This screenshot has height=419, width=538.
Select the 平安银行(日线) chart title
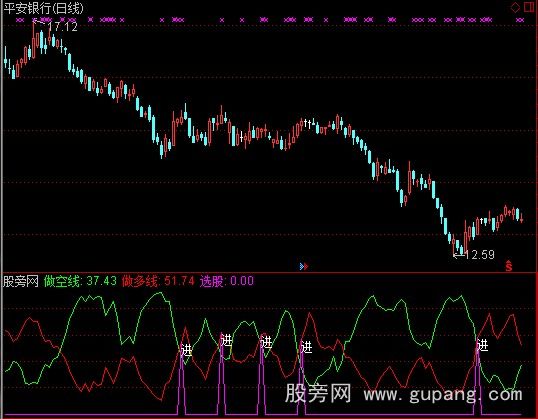(x=43, y=8)
